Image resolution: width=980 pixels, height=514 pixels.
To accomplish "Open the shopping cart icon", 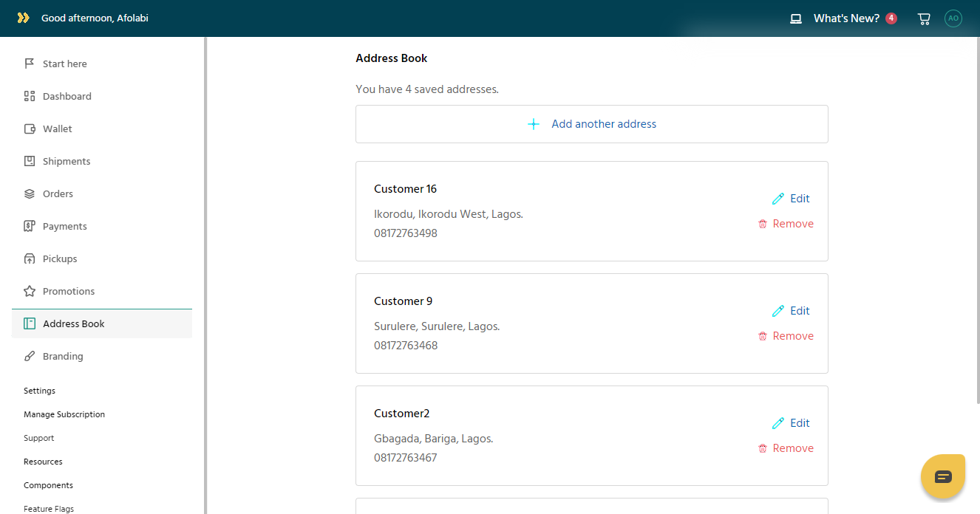I will (x=924, y=18).
